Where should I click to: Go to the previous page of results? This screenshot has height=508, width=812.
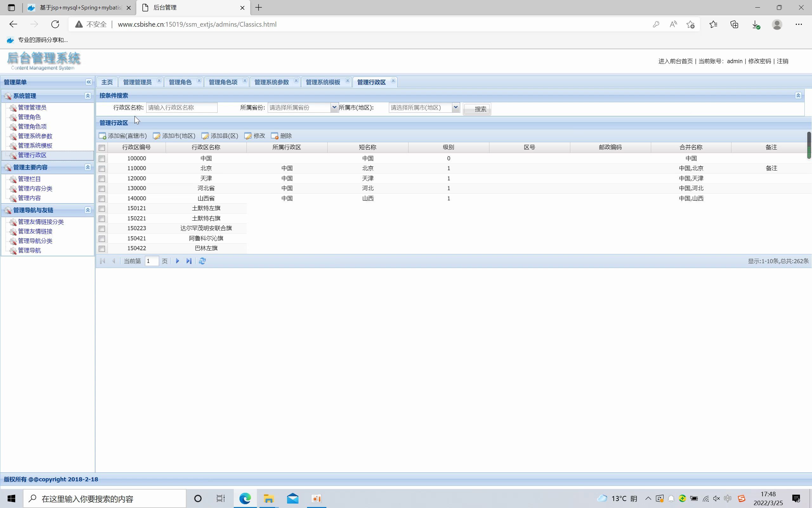click(114, 261)
